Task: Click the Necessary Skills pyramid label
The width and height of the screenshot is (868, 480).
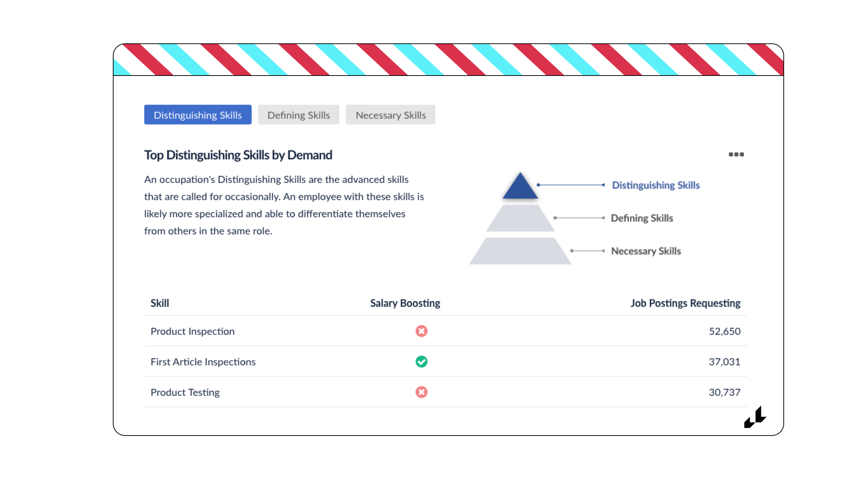Action: pos(646,251)
